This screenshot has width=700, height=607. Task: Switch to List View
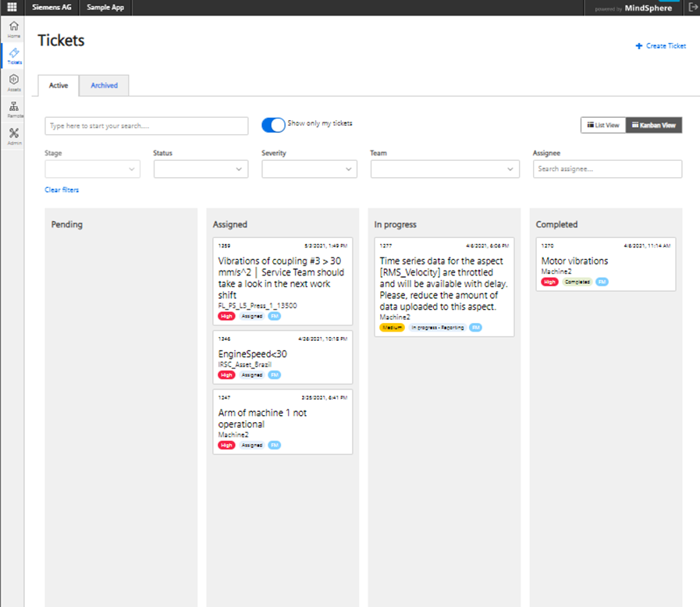tap(603, 125)
